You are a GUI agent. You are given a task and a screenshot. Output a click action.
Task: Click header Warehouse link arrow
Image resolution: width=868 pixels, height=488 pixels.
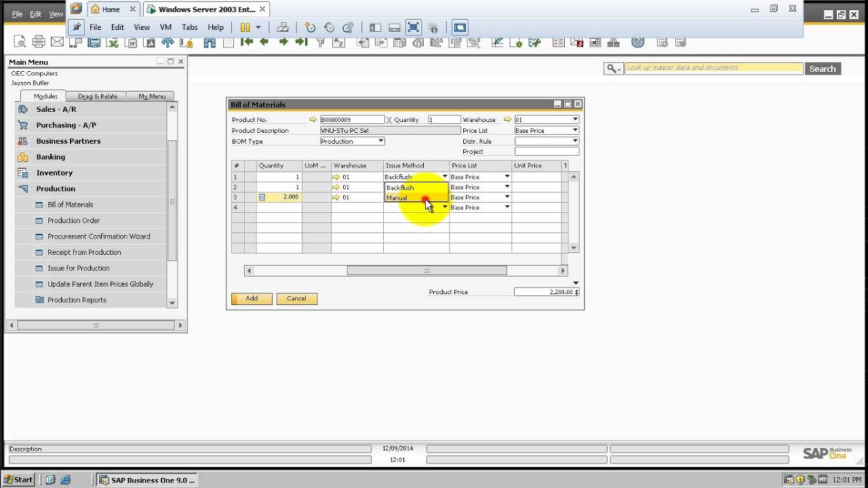click(507, 119)
